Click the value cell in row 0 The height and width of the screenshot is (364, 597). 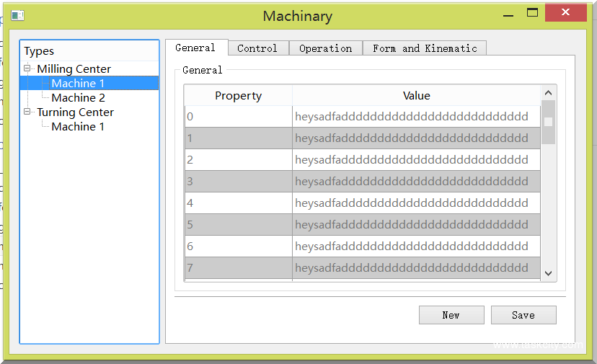tap(417, 117)
